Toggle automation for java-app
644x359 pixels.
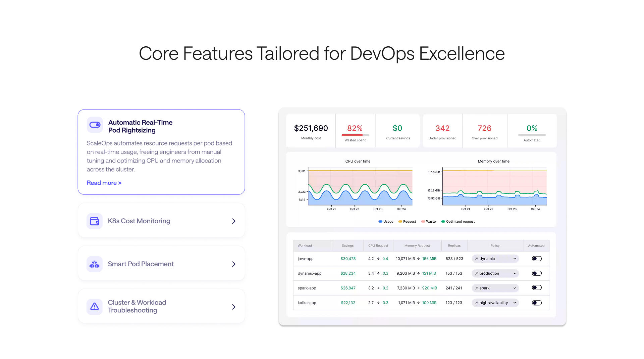pos(537,259)
